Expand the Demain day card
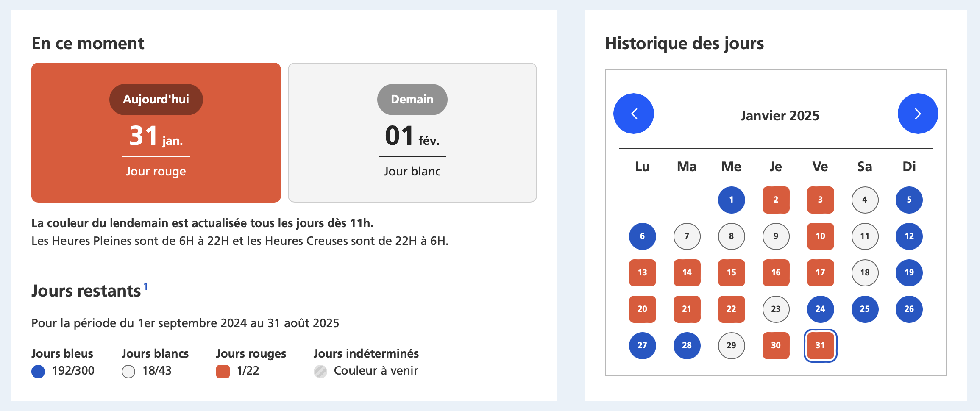Image resolution: width=980 pixels, height=411 pixels. 412,132
